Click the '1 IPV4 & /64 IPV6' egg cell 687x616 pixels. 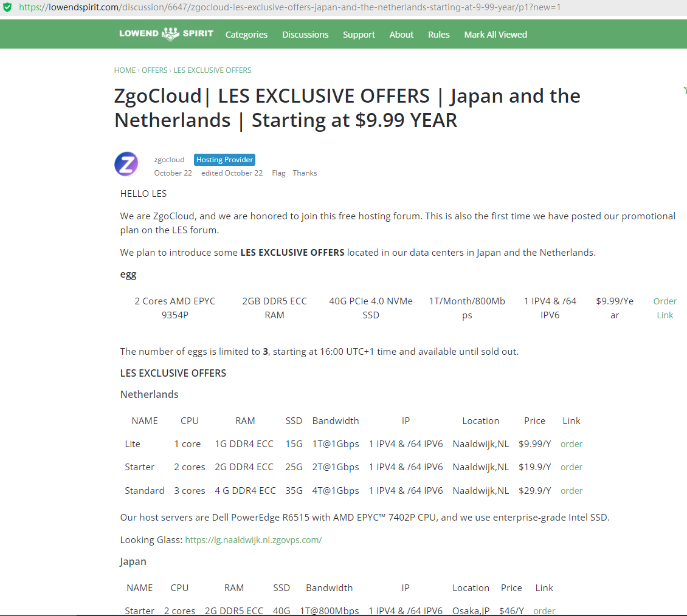click(x=550, y=308)
